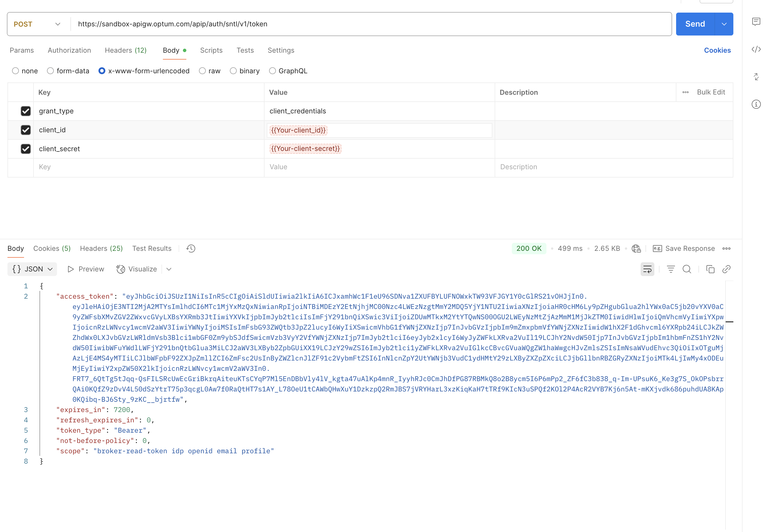
Task: Select the raw body type radio
Action: tap(202, 71)
